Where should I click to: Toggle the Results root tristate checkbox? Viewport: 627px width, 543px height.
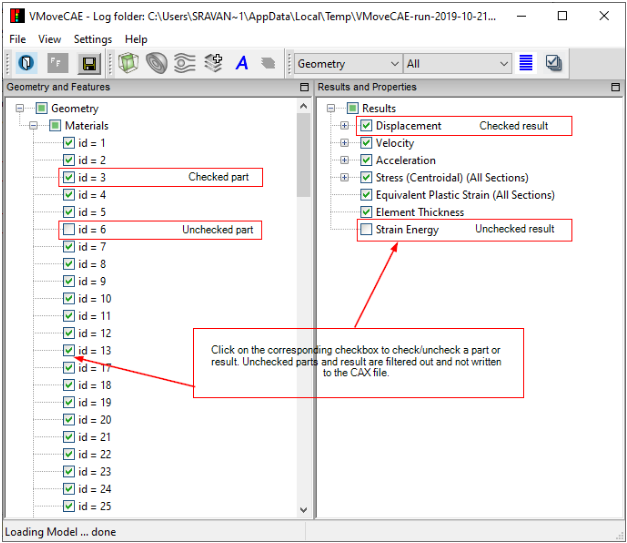pyautogui.click(x=352, y=108)
